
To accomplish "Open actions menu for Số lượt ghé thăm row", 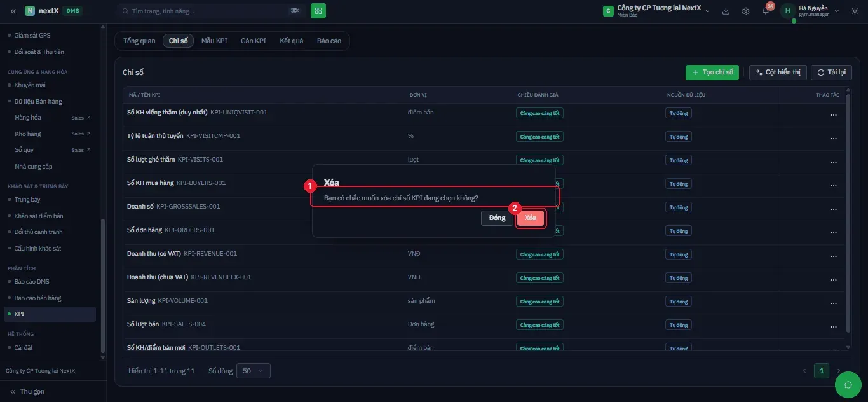I will 834,162.
